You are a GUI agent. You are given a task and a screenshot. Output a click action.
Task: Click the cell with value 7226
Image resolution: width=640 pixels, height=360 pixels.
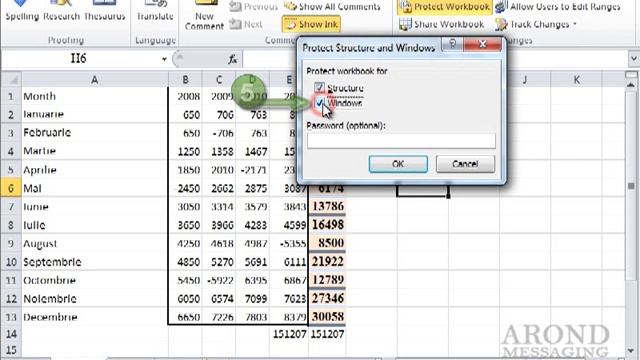point(219,317)
